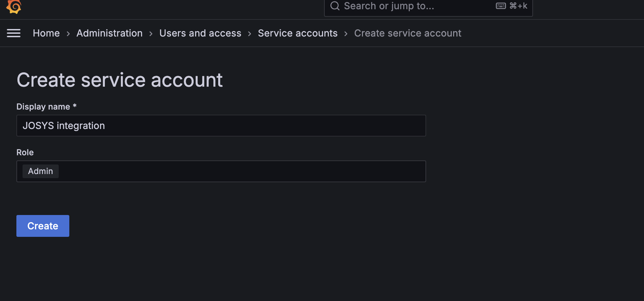Click the chevron after Users and access
This screenshot has width=644, height=301.
(x=250, y=33)
